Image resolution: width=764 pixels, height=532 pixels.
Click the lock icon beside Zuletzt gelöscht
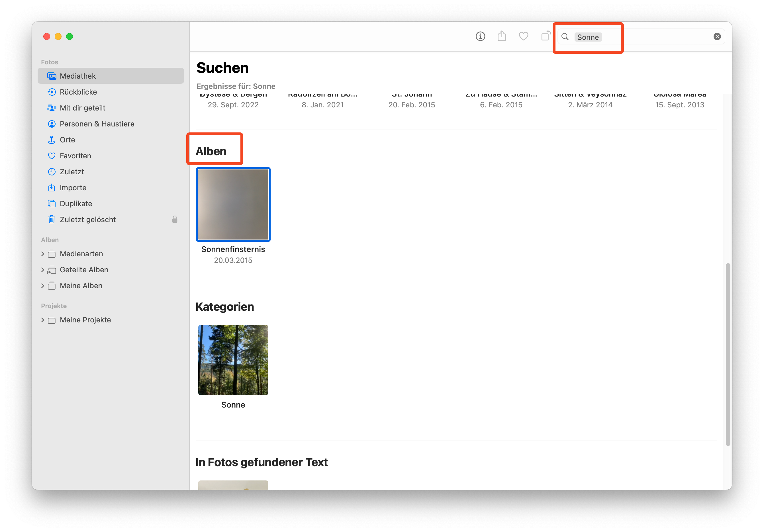tap(175, 219)
